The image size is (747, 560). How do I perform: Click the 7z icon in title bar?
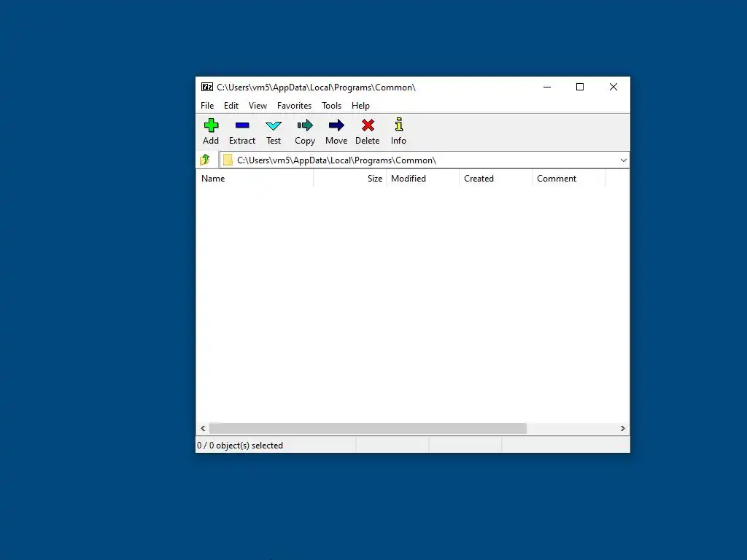tap(207, 87)
